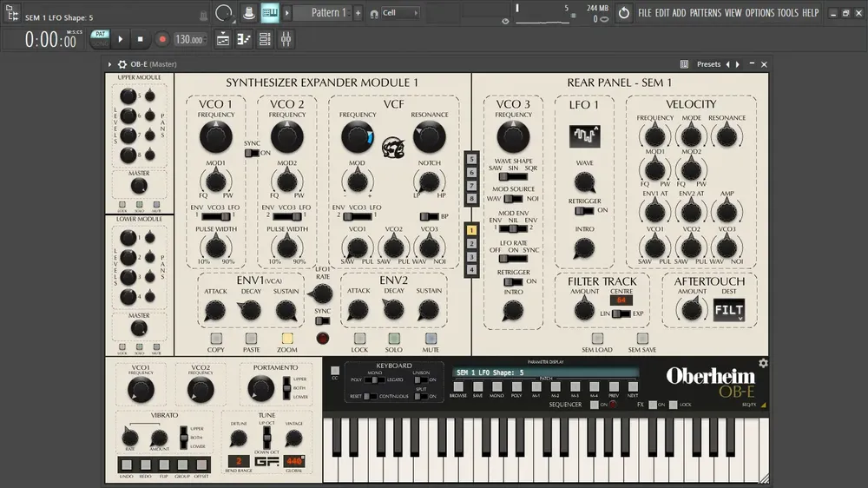Click the VCF FREQUENCY knob
The height and width of the screenshot is (488, 868).
[x=357, y=137]
